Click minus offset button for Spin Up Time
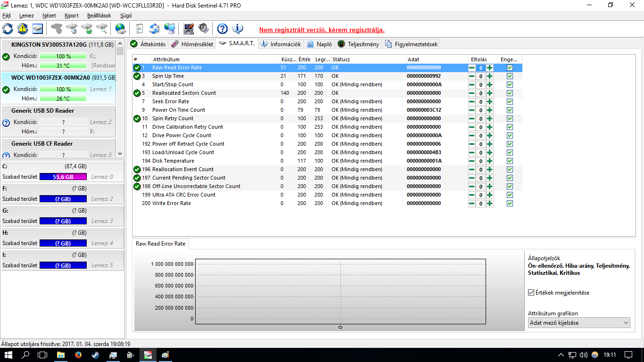644x362 pixels. pos(472,76)
